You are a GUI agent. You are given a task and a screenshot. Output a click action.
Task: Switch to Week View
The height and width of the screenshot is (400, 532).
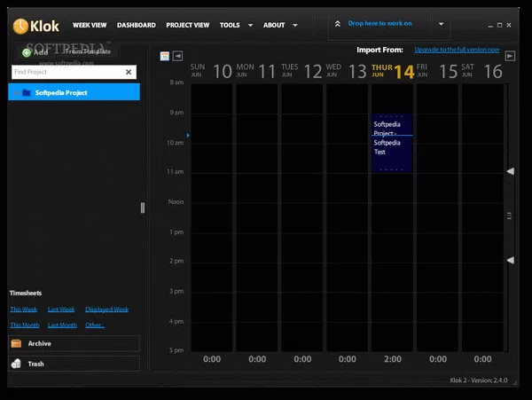pyautogui.click(x=89, y=26)
